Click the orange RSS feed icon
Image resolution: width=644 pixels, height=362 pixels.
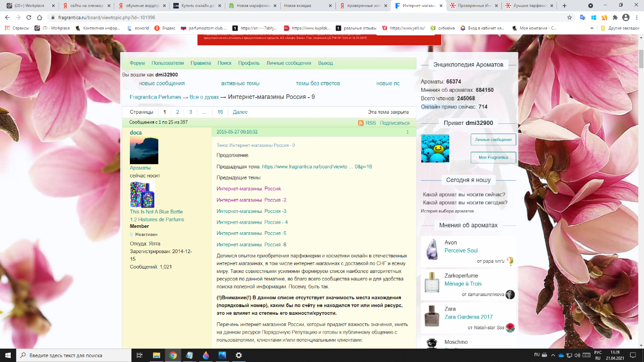point(361,123)
